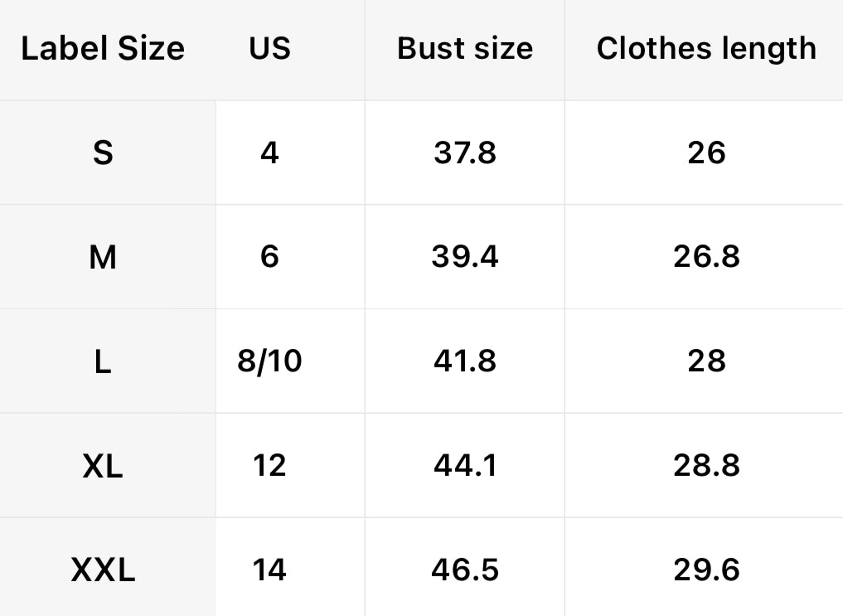Select the US column header
Screen dimensions: 843x616
[x=269, y=49]
